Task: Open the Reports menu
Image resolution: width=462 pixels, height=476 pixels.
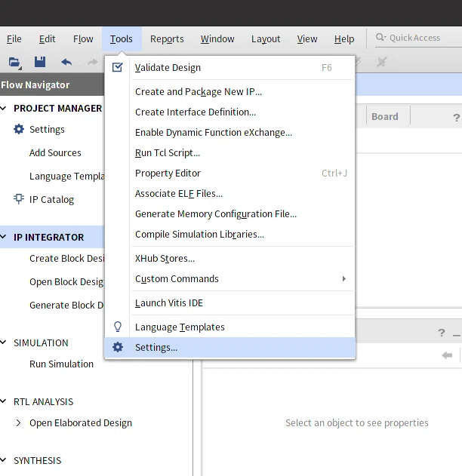Action: 167,39
